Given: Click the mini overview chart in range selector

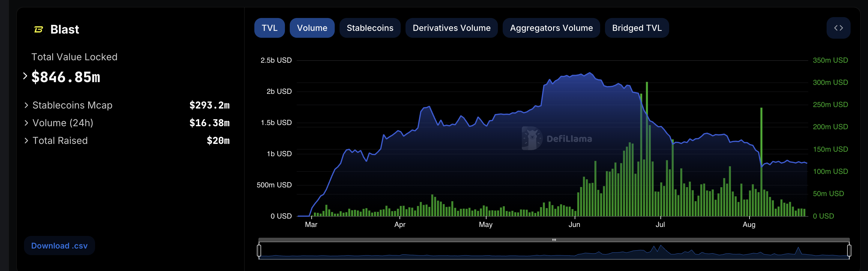Looking at the screenshot, I should [554, 251].
